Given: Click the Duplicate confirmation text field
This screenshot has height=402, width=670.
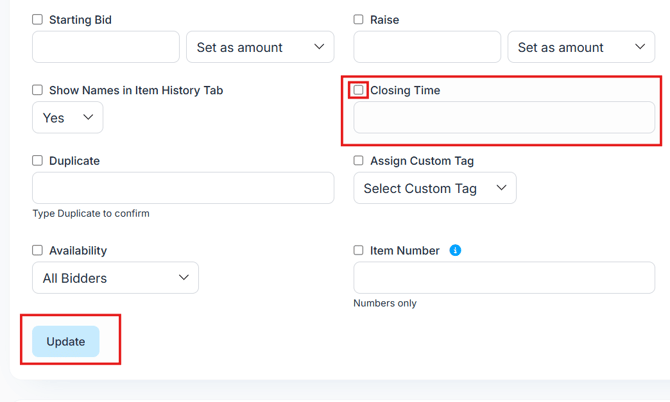Looking at the screenshot, I should point(183,188).
